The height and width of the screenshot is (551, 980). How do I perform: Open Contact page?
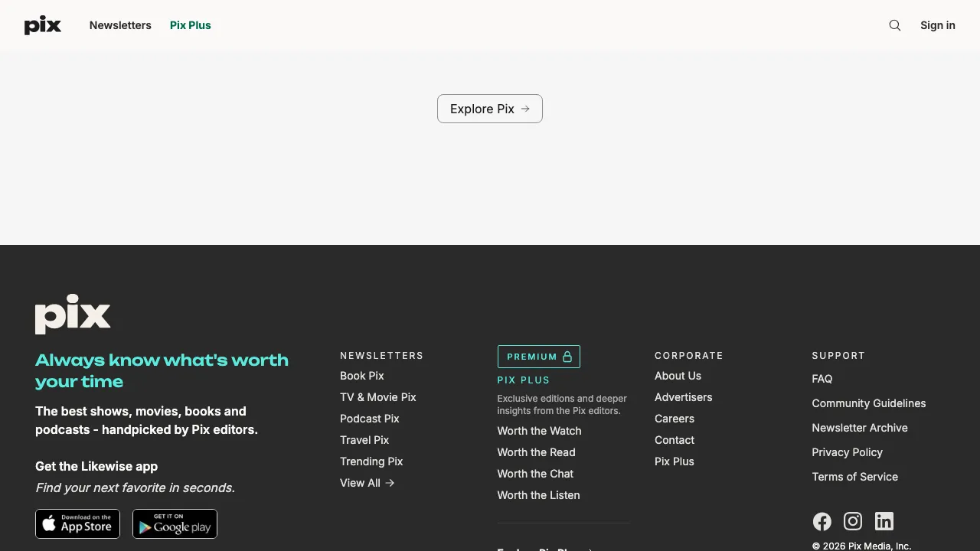(675, 440)
